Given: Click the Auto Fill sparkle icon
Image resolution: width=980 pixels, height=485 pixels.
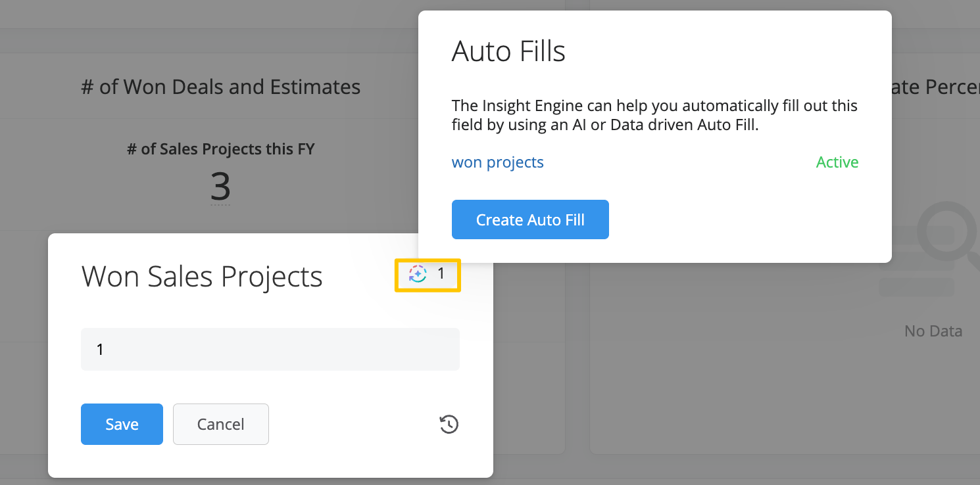Looking at the screenshot, I should 418,274.
